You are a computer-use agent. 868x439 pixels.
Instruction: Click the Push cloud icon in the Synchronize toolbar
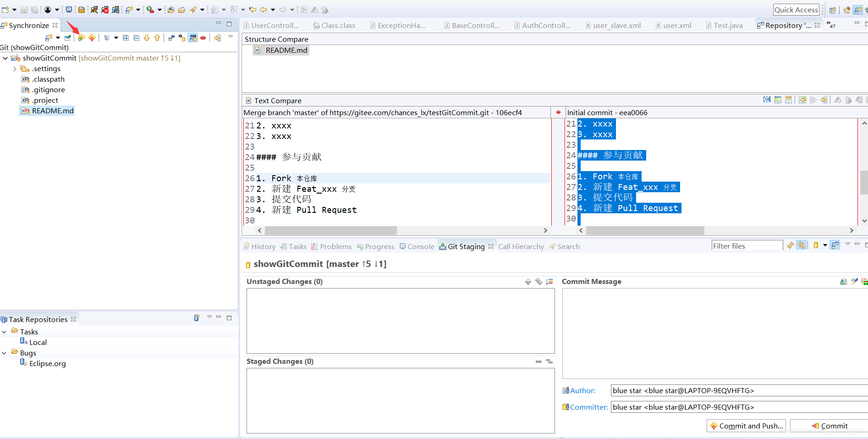point(92,38)
